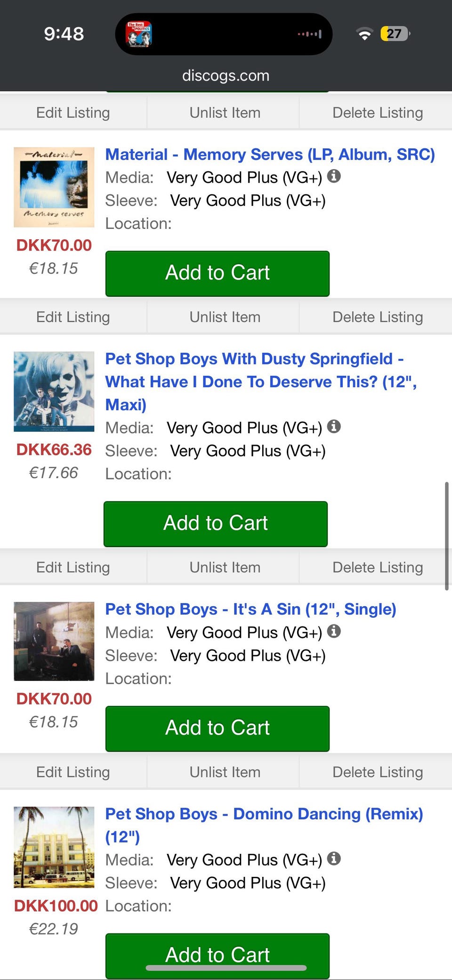The height and width of the screenshot is (980, 452).
Task: Click info icon beside Domino Dancing media condition
Action: pyautogui.click(x=334, y=859)
